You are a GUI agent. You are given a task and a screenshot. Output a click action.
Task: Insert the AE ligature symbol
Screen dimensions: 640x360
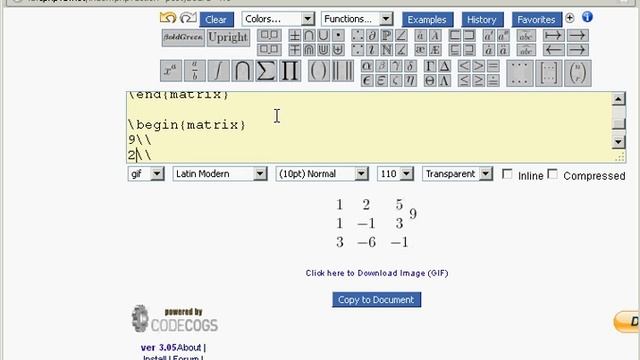point(435,50)
